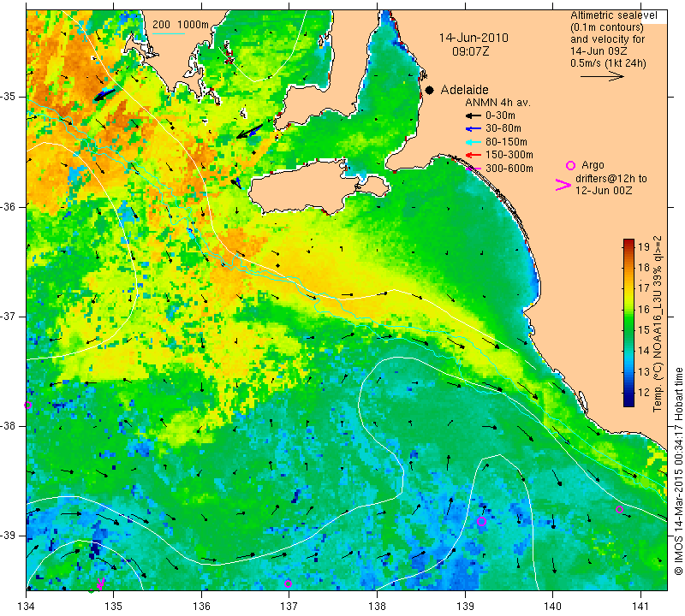Click the -36 latitude axis label
Image resolution: width=685 pixels, height=616 pixels.
click(x=9, y=206)
